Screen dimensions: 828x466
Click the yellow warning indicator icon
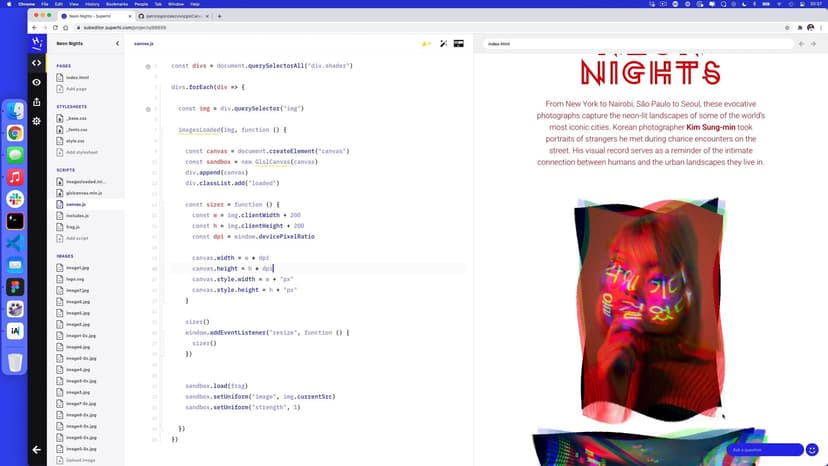(425, 44)
